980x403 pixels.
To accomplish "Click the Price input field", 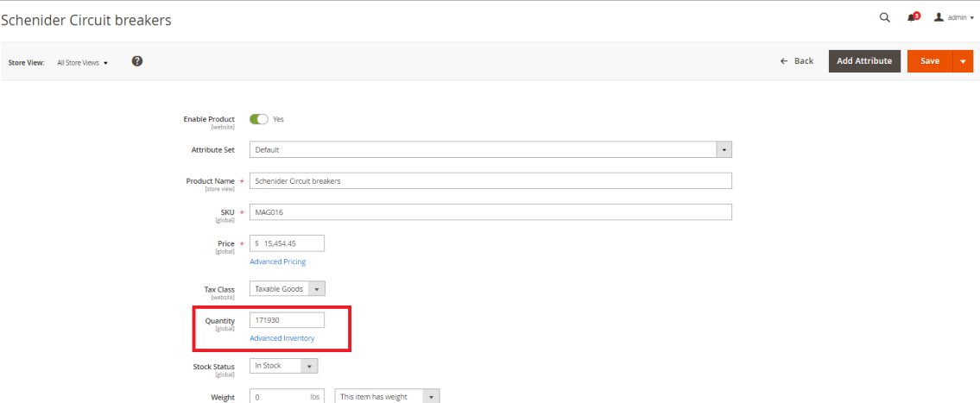I will pyautogui.click(x=292, y=243).
